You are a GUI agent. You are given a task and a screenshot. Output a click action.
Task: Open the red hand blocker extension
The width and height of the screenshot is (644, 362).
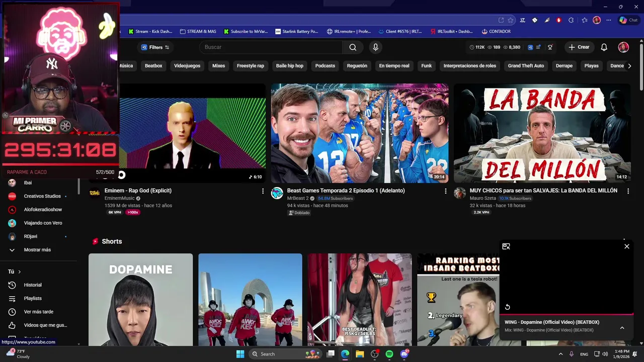click(559, 20)
